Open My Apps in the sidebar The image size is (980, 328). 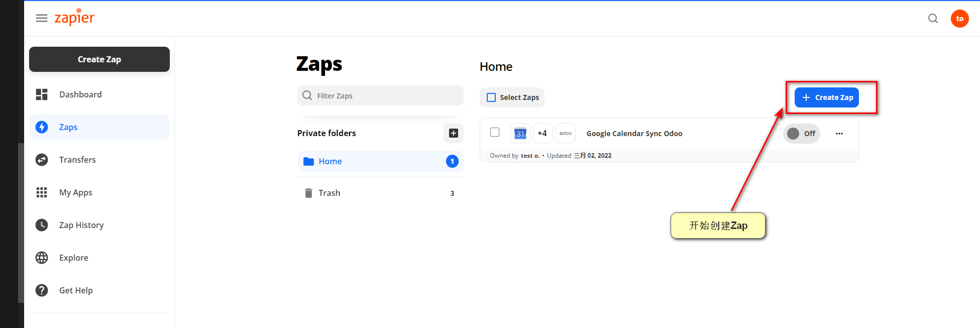[99, 192]
